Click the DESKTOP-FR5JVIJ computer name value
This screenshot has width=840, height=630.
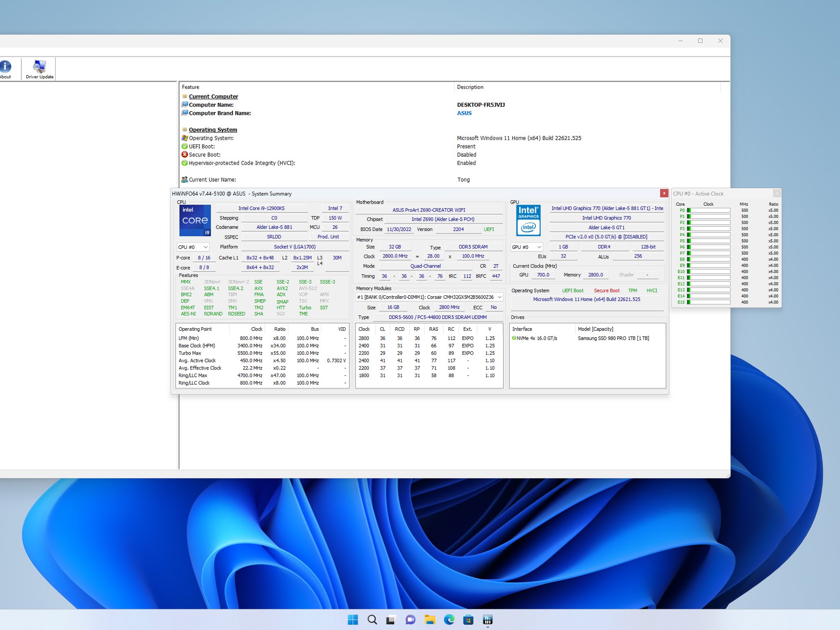(481, 105)
